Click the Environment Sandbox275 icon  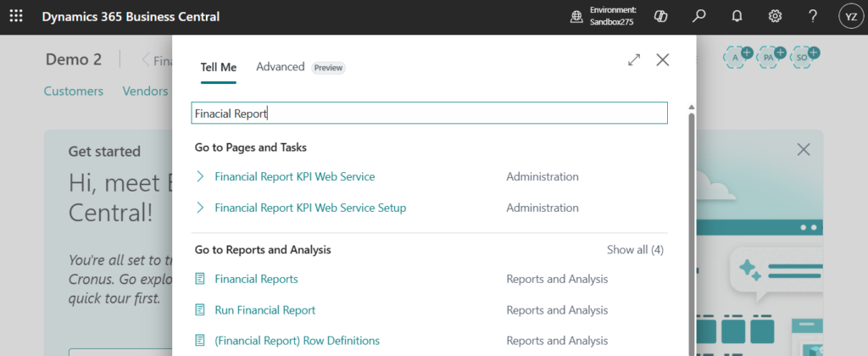pos(576,16)
